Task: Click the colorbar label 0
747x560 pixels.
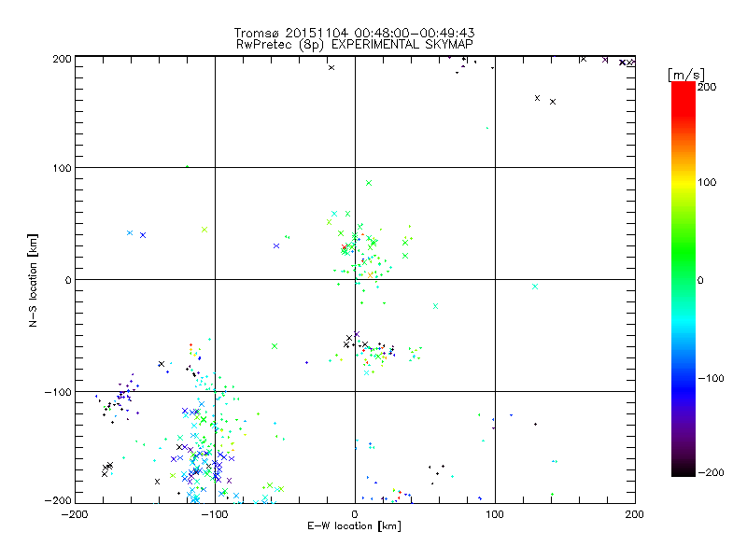Action: (x=700, y=280)
